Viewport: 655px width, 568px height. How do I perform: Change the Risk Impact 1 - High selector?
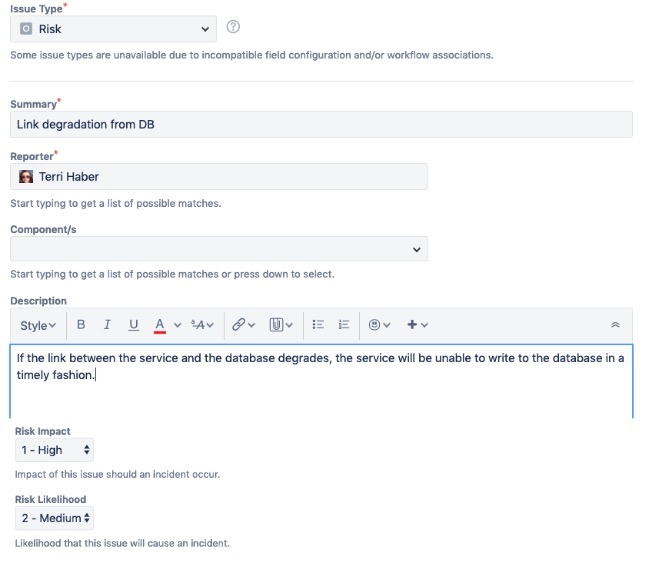tap(54, 450)
